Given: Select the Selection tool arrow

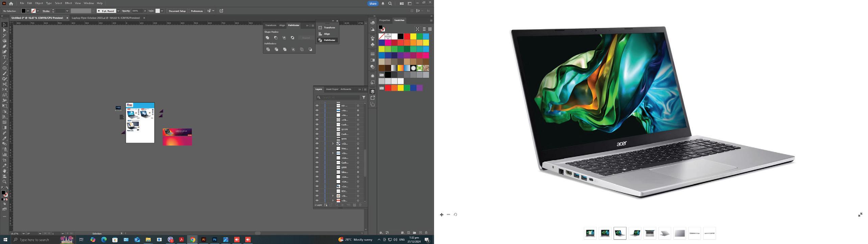Looking at the screenshot, I should pos(4,25).
